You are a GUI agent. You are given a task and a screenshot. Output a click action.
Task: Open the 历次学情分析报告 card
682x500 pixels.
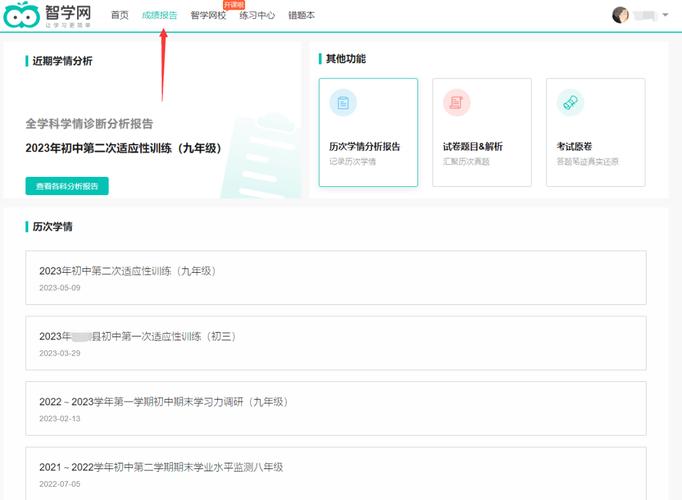pyautogui.click(x=367, y=132)
